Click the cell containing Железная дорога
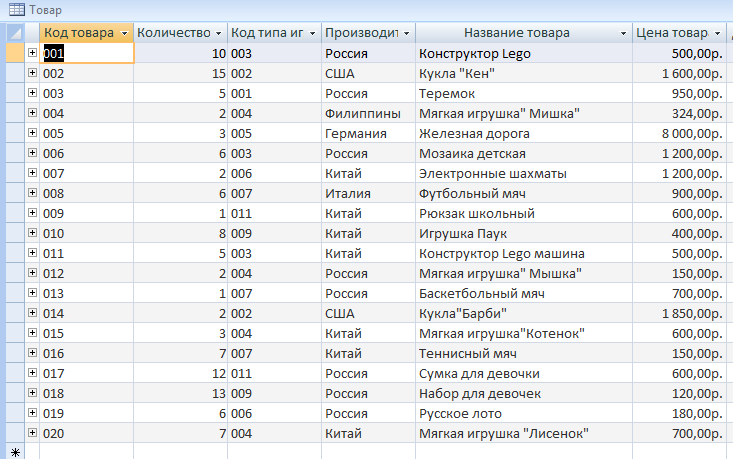This screenshot has height=459, width=733. [524, 133]
